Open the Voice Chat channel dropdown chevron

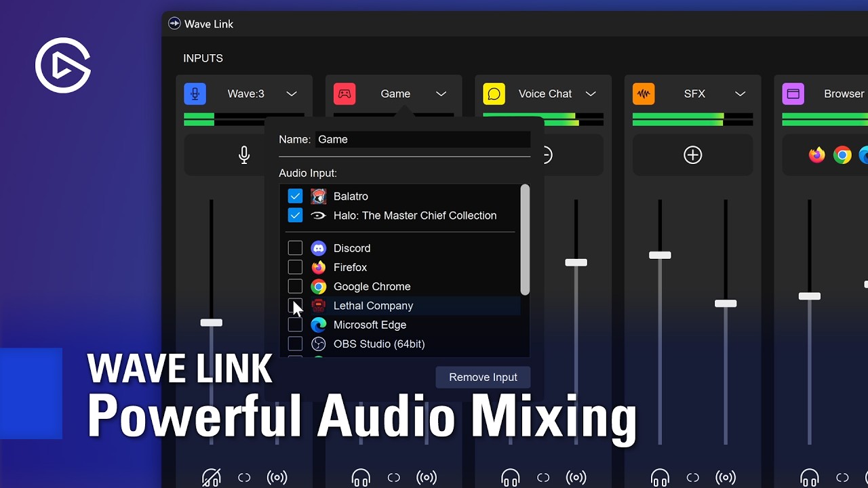coord(591,94)
